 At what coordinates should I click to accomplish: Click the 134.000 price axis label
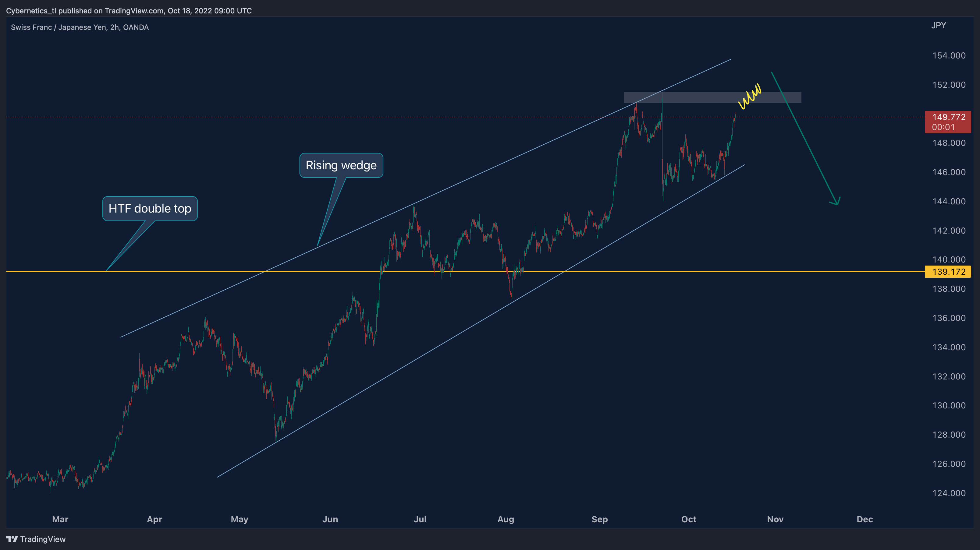point(948,347)
